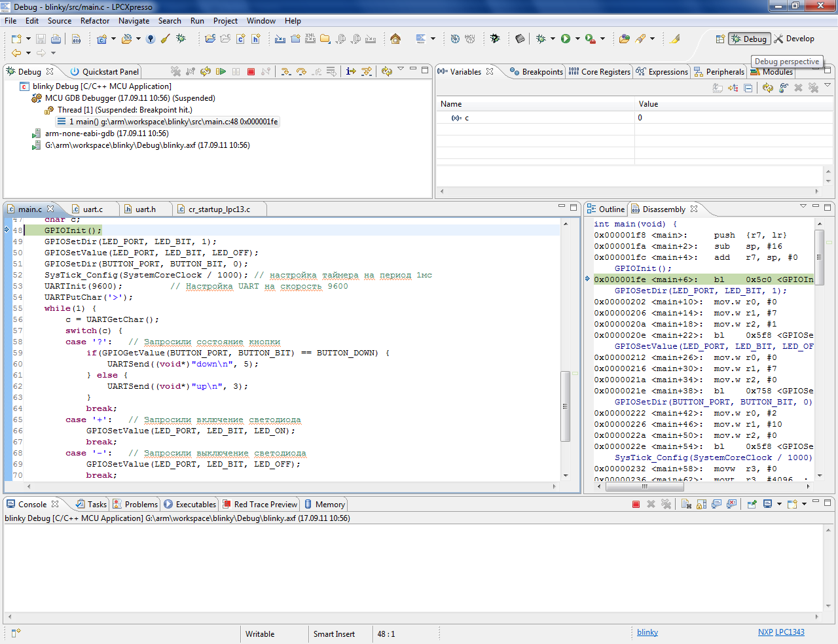Click the red Terminate button in Debug view
The height and width of the screenshot is (644, 838).
tap(251, 71)
